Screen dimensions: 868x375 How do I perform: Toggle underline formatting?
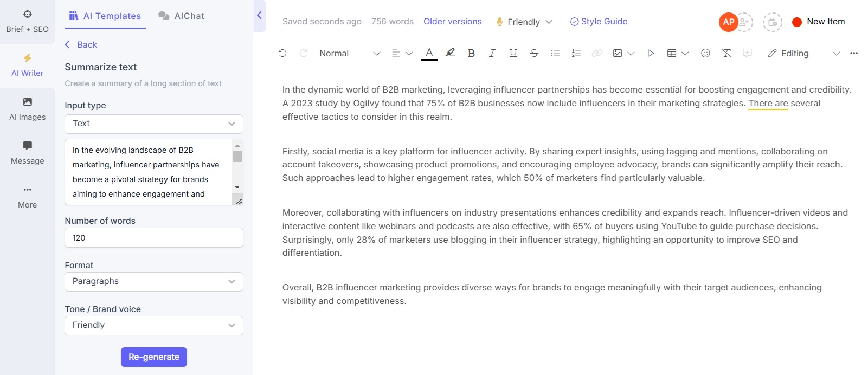tap(513, 53)
